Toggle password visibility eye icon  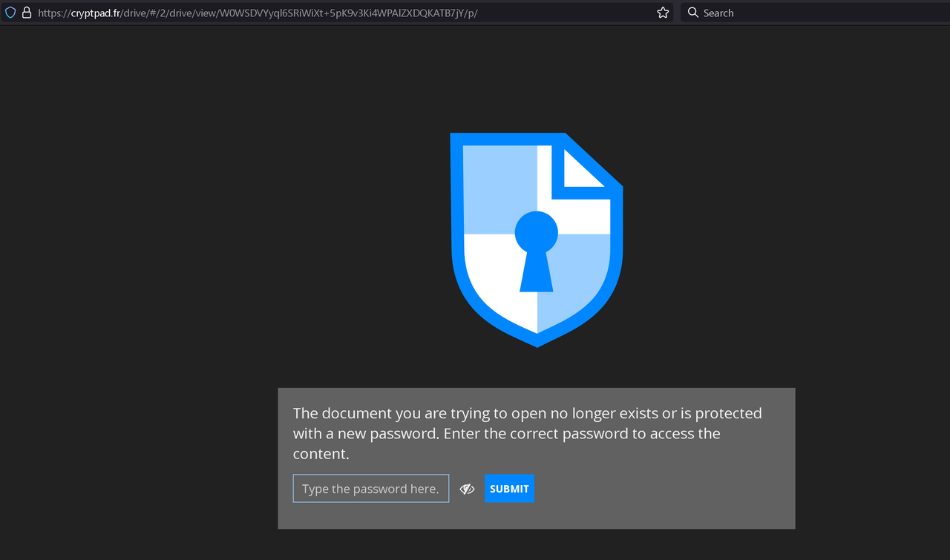tap(467, 489)
